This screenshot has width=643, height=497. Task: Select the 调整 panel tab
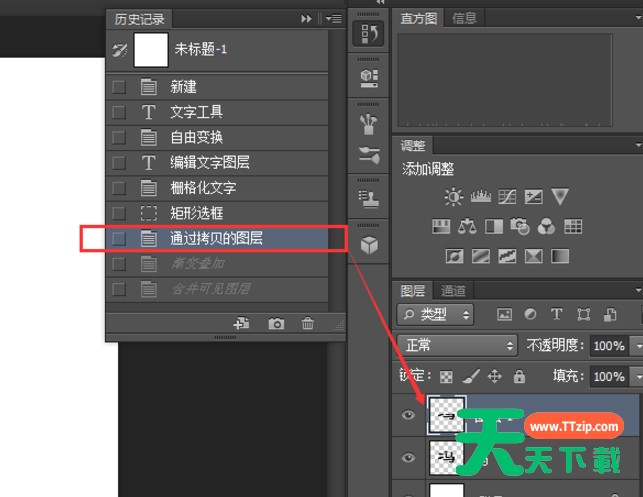tap(413, 146)
